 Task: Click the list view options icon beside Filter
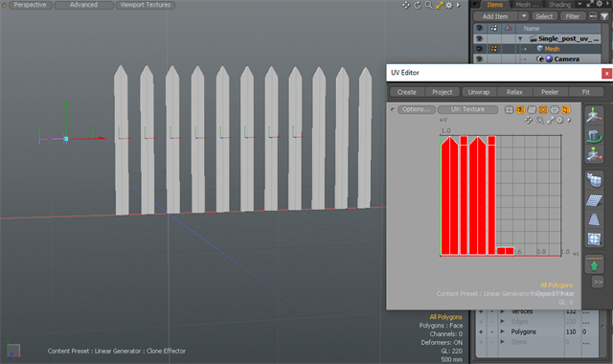click(x=593, y=16)
